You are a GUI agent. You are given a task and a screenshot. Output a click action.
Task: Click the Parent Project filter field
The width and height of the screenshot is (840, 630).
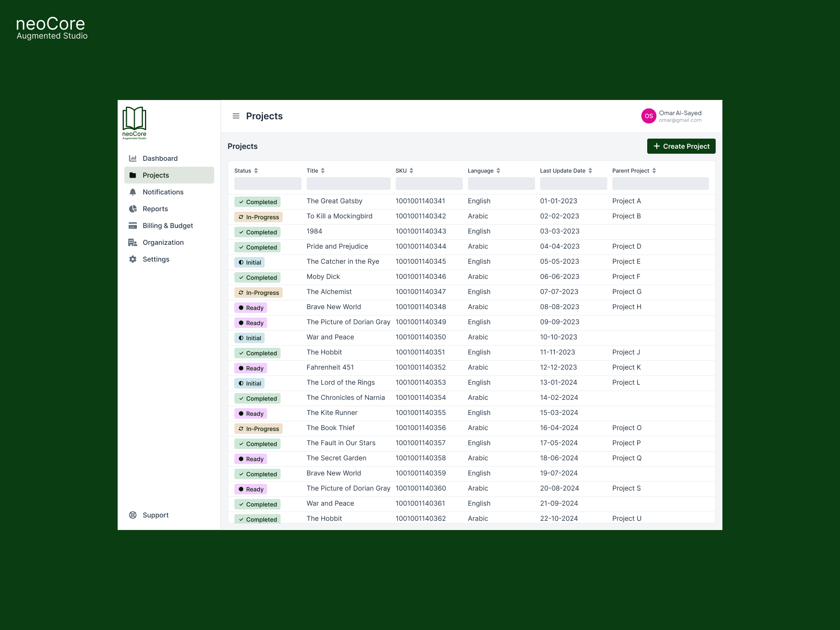pos(660,184)
